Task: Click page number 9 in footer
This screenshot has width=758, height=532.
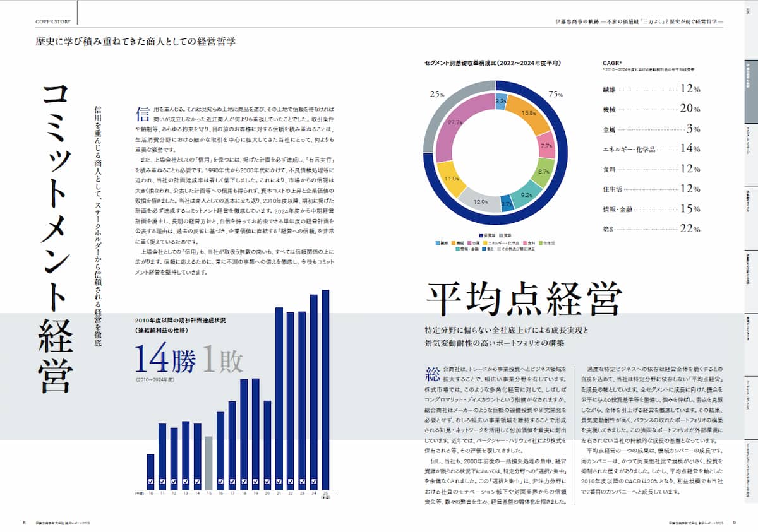Action: coord(734,523)
